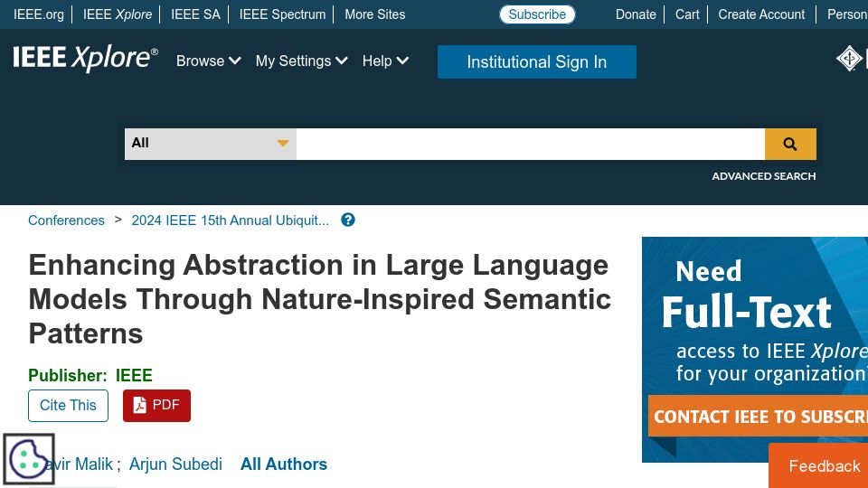Click the IEEE Xplore logo
The height and width of the screenshot is (488, 868).
coord(85,58)
